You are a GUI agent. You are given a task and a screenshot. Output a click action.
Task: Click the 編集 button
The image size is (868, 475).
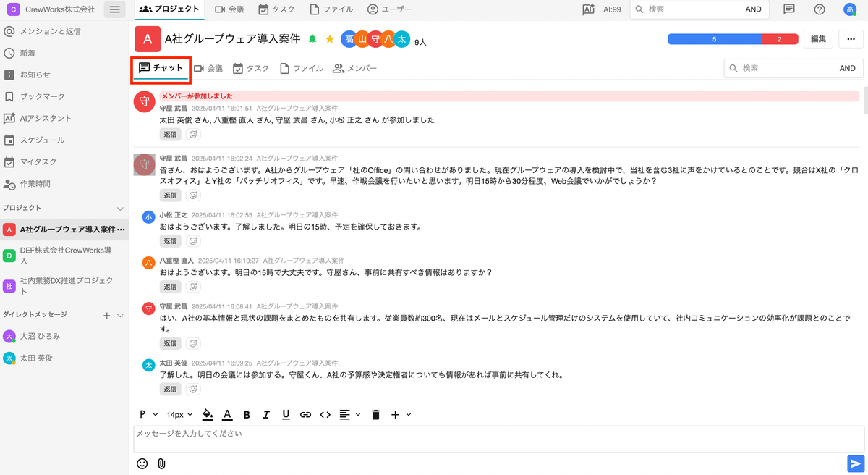click(818, 39)
